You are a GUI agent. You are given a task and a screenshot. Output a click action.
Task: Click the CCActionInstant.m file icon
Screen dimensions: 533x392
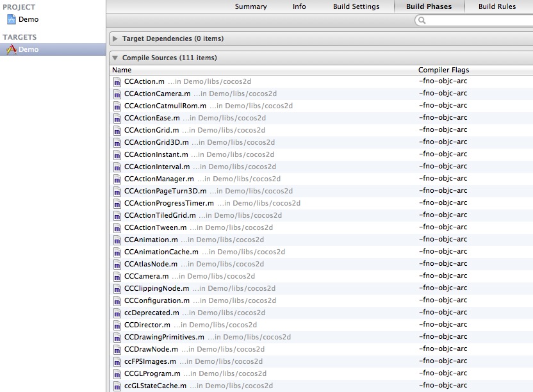pyautogui.click(x=117, y=155)
